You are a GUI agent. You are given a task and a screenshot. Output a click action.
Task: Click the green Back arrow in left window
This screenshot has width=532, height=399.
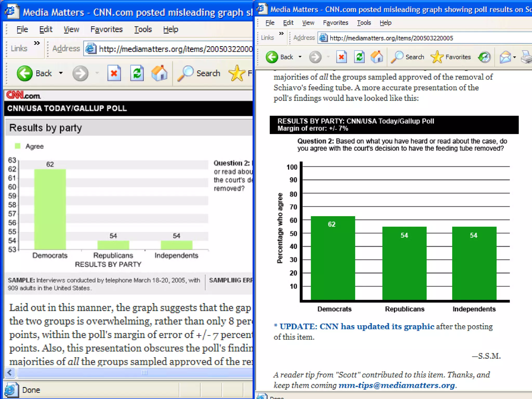coord(25,74)
